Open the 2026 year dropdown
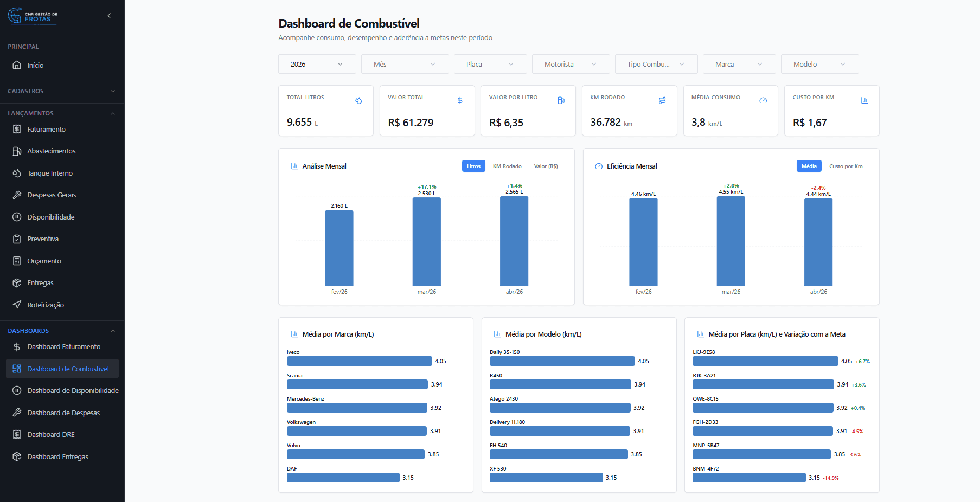 (x=317, y=64)
